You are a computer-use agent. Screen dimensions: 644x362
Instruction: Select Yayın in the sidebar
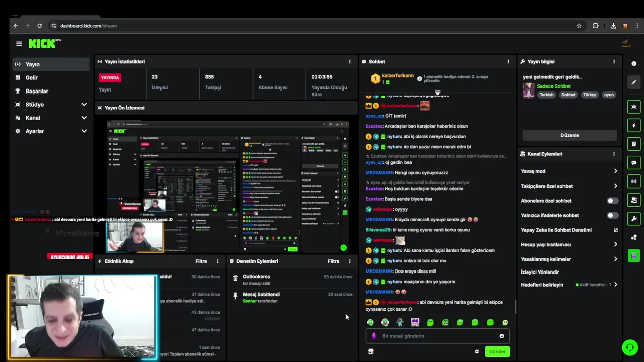pos(51,64)
